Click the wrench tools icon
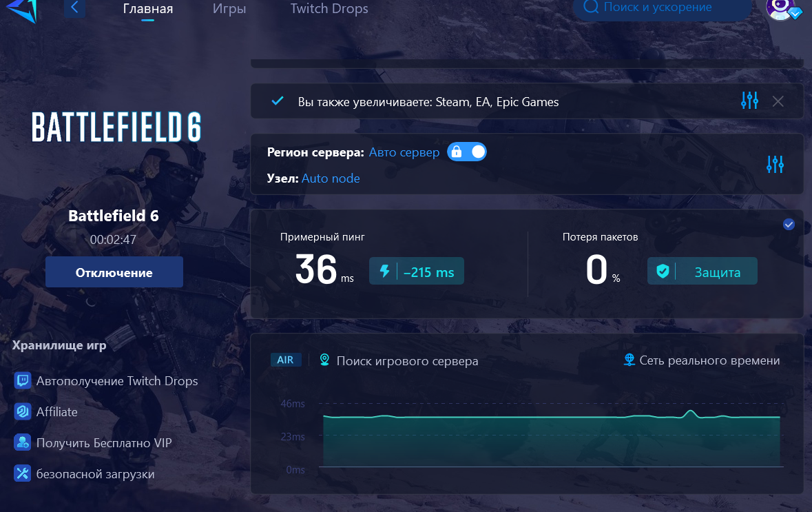The height and width of the screenshot is (512, 812). tap(22, 473)
